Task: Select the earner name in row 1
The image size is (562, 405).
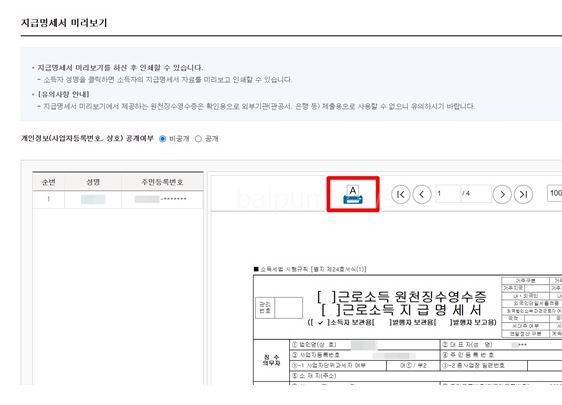Action: pyautogui.click(x=93, y=199)
